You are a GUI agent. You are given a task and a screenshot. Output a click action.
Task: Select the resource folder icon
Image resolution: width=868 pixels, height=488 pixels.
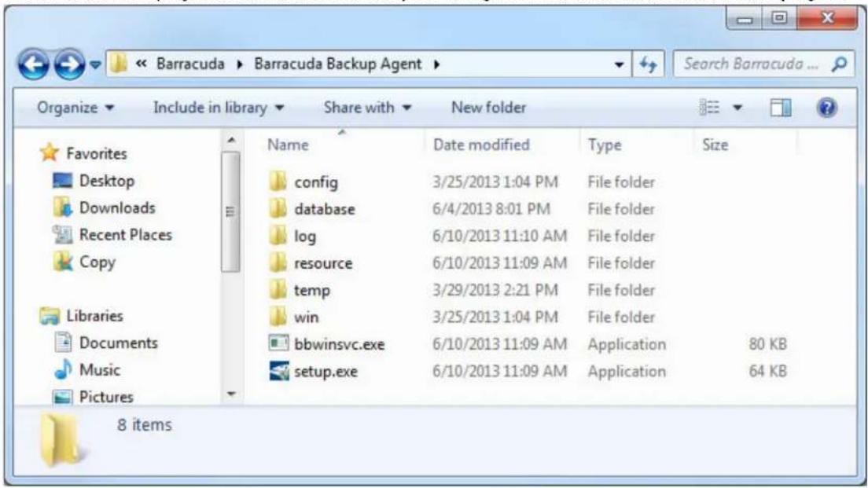[x=278, y=262]
